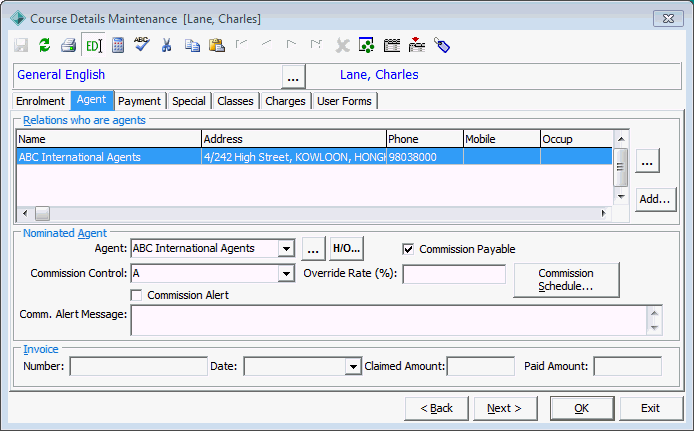Click the Print icon in toolbar
694x431 pixels.
point(69,45)
